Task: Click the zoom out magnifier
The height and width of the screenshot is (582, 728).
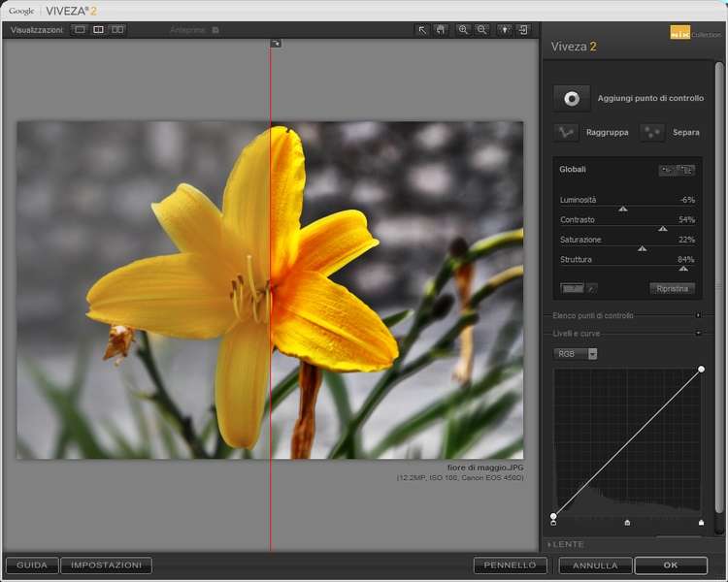Action: coord(482,30)
